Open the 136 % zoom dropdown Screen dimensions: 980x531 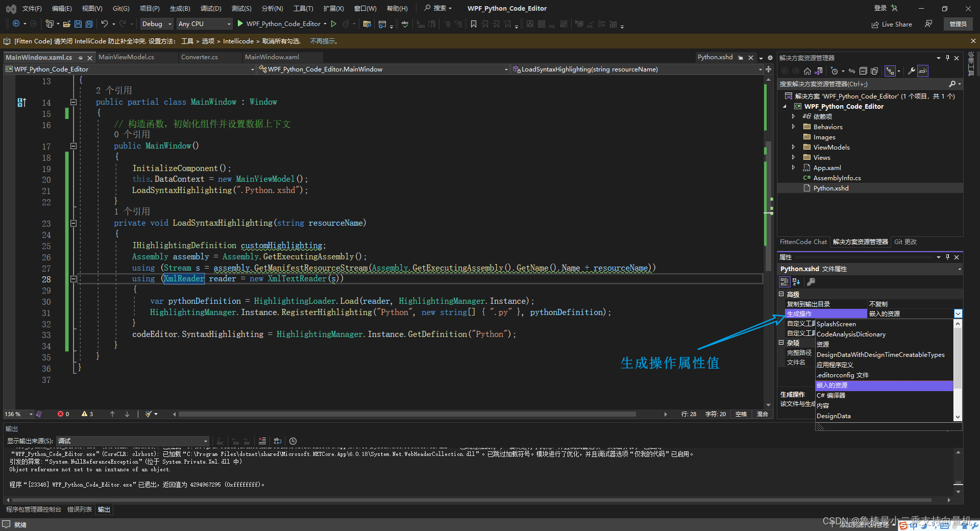click(x=31, y=414)
